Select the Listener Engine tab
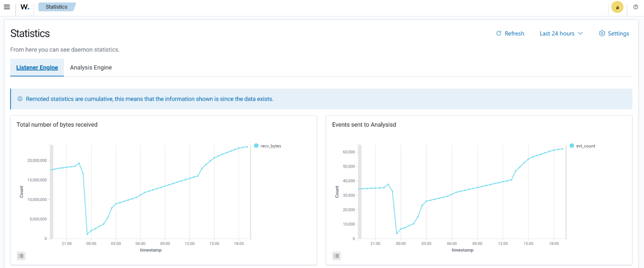 tap(37, 67)
